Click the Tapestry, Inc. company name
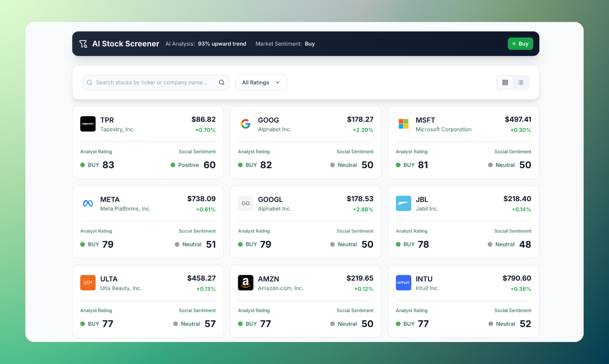This screenshot has height=364, width=609. [x=117, y=129]
